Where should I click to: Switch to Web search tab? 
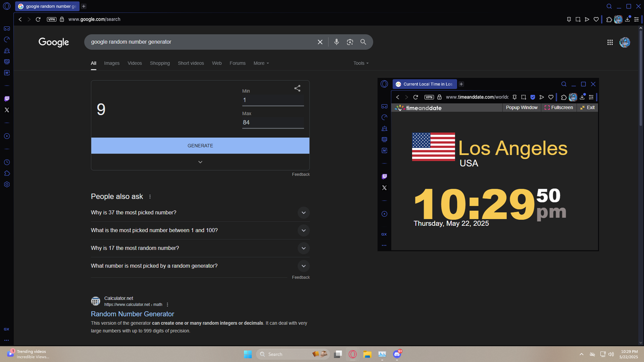(x=217, y=63)
